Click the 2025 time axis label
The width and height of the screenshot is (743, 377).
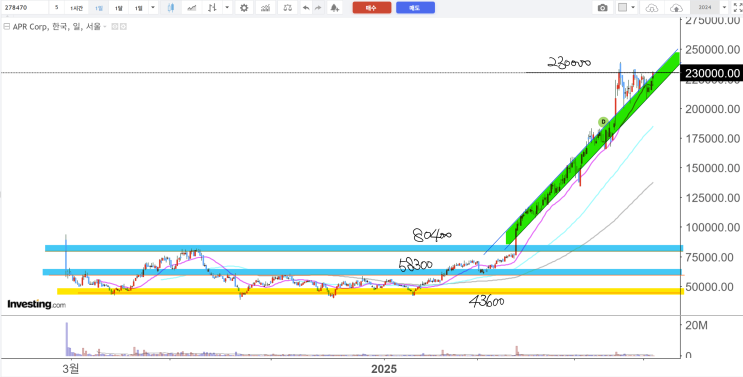384,368
